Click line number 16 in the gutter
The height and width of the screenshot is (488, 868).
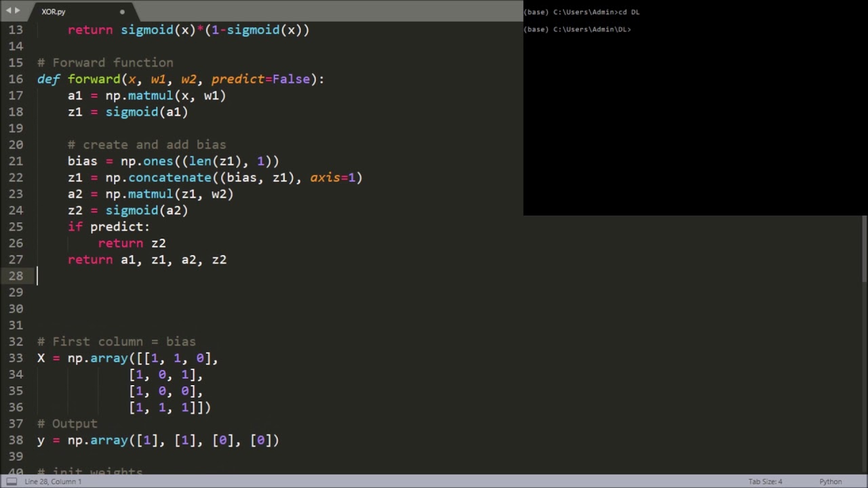16,79
